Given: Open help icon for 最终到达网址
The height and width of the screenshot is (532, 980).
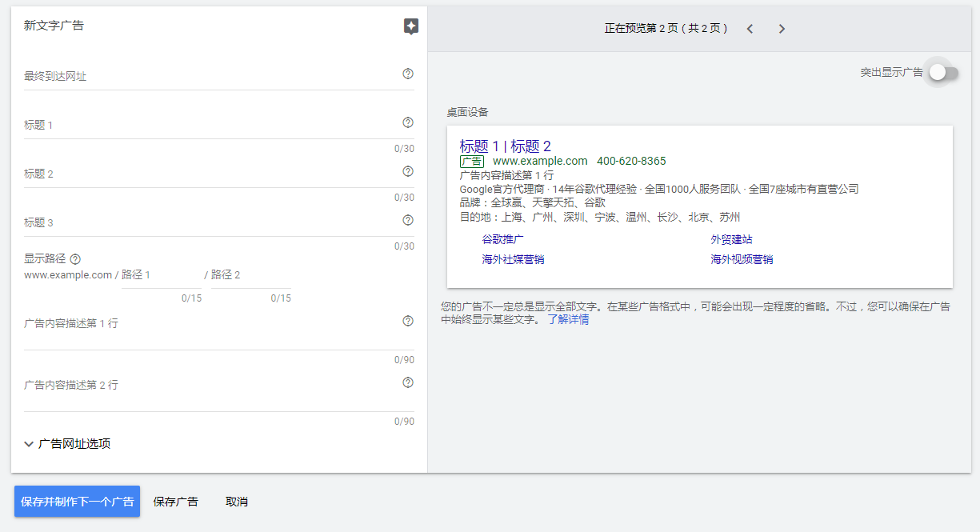Looking at the screenshot, I should click(x=408, y=74).
